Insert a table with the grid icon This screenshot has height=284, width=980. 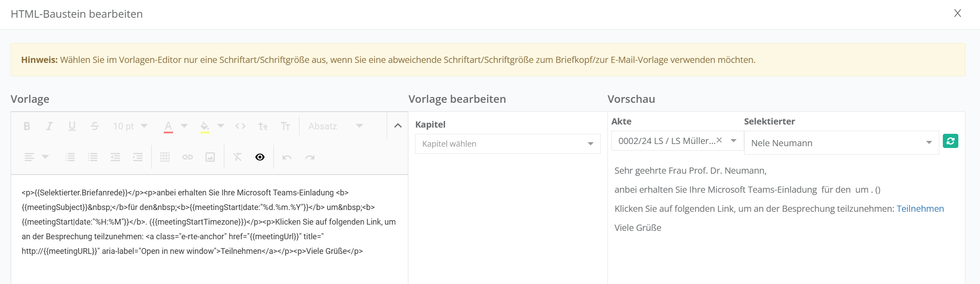(x=165, y=157)
